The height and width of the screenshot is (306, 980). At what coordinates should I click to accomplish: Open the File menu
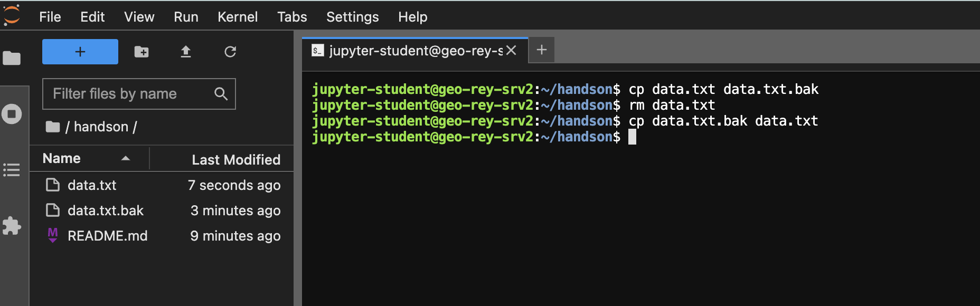pyautogui.click(x=50, y=17)
